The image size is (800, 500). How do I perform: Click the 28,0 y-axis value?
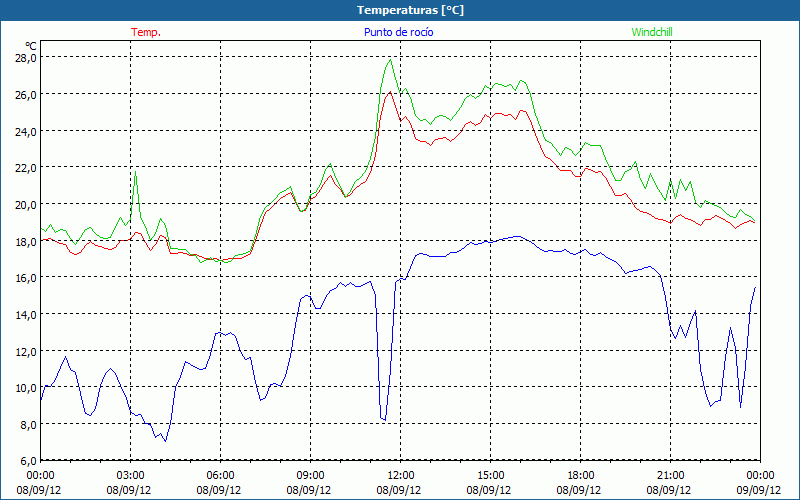point(26,58)
